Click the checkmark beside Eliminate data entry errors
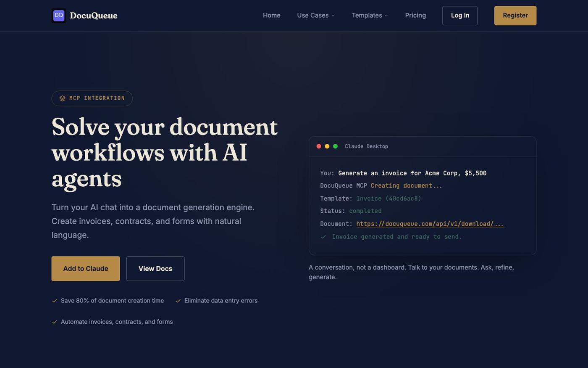The width and height of the screenshot is (588, 368). 178,301
